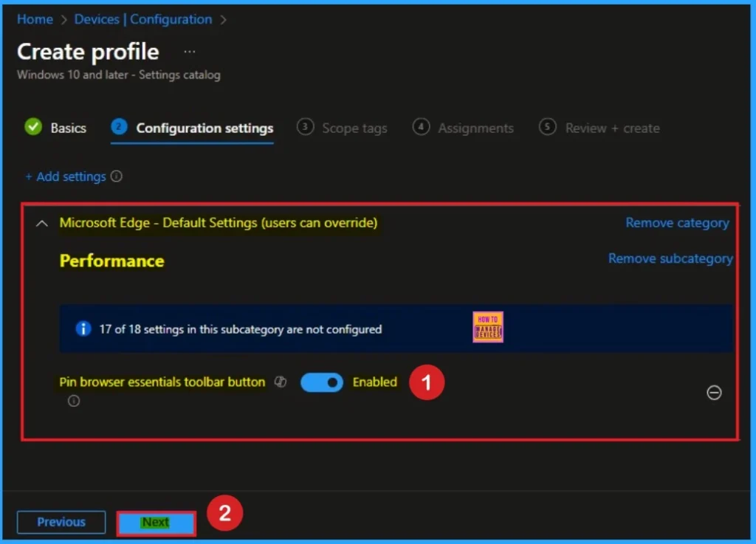Collapse the Microsoft Edge Default Settings category
Image resolution: width=756 pixels, height=544 pixels.
click(x=42, y=223)
